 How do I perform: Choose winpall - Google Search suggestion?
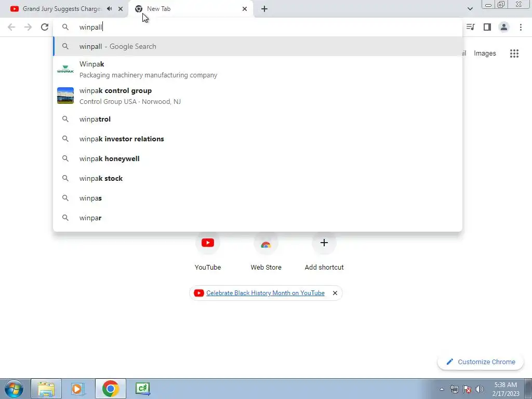tap(258, 46)
